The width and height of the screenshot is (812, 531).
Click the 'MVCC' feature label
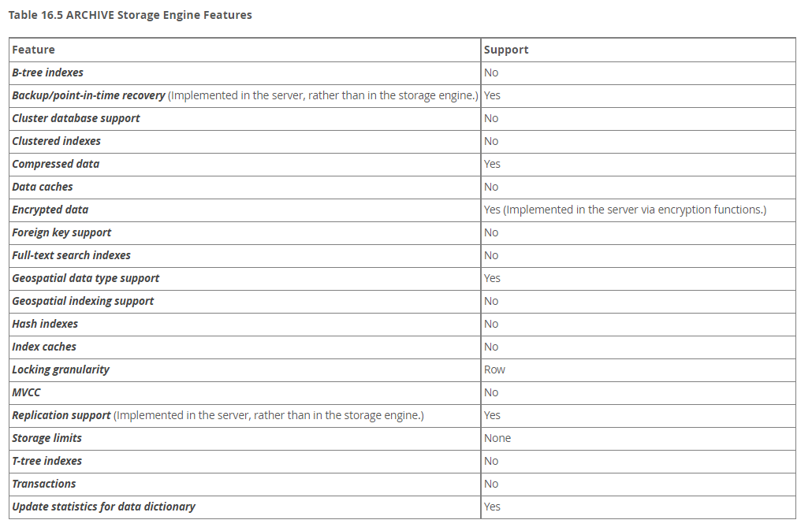(26, 392)
